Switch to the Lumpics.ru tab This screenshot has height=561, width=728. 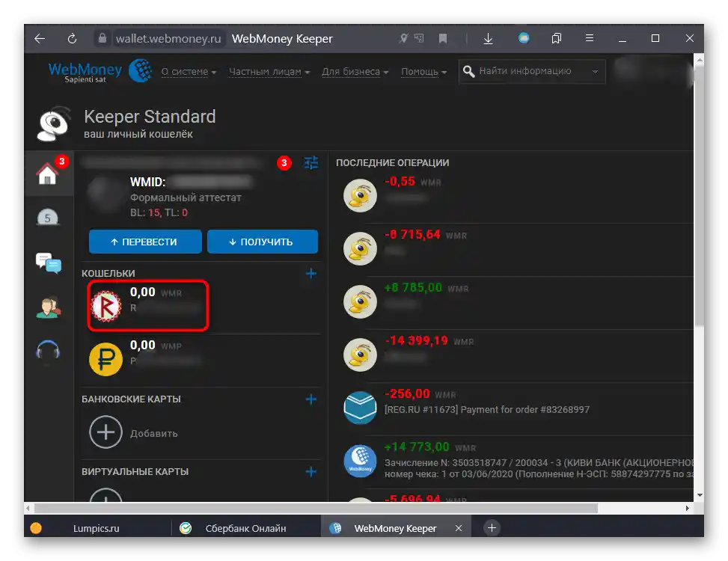point(96,528)
